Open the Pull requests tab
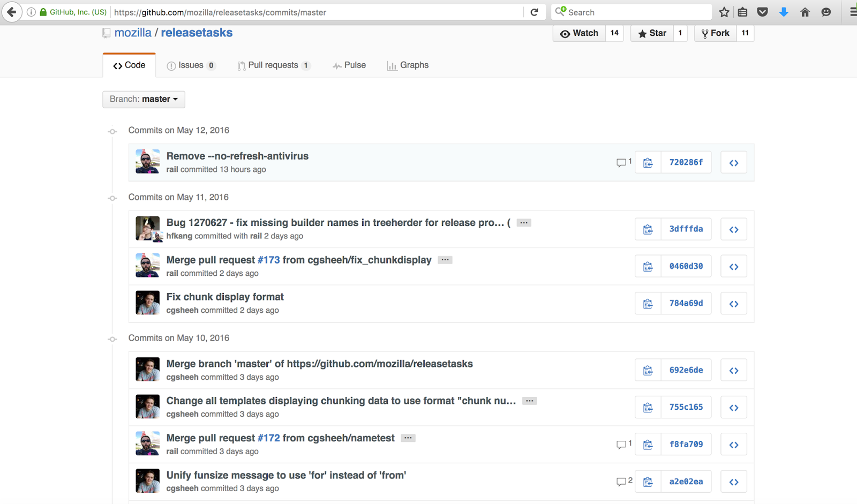 [273, 65]
